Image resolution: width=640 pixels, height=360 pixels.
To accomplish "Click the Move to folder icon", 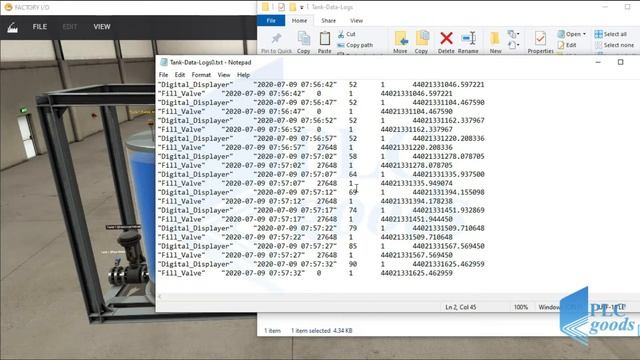I will point(401,39).
